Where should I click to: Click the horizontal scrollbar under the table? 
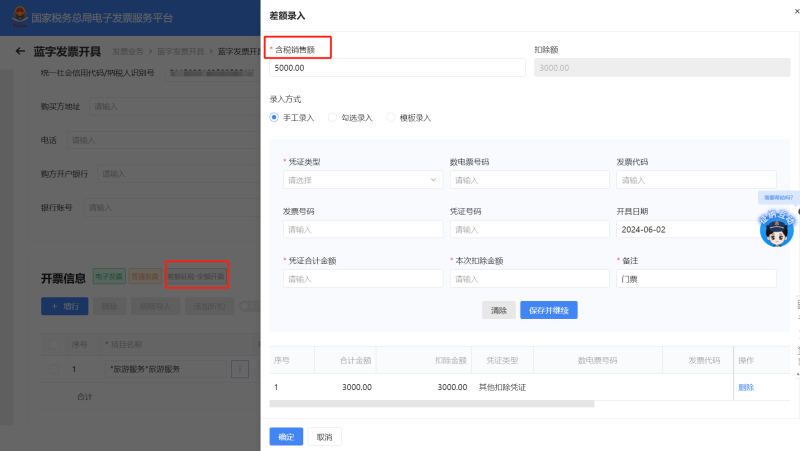click(x=431, y=404)
